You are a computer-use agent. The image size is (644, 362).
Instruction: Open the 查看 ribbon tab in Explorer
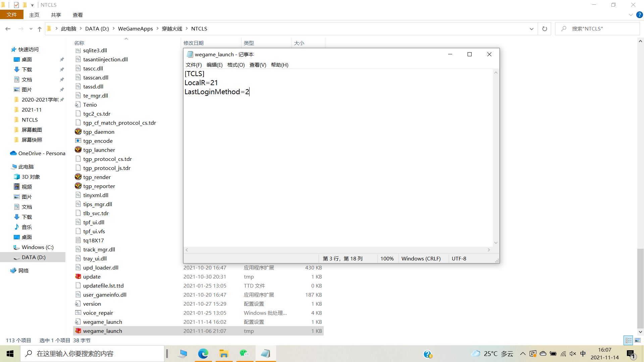point(77,15)
